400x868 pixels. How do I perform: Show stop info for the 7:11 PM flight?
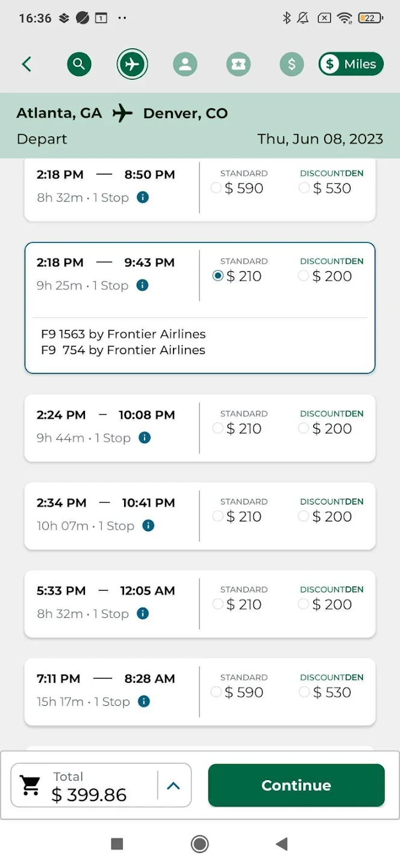pyautogui.click(x=143, y=702)
